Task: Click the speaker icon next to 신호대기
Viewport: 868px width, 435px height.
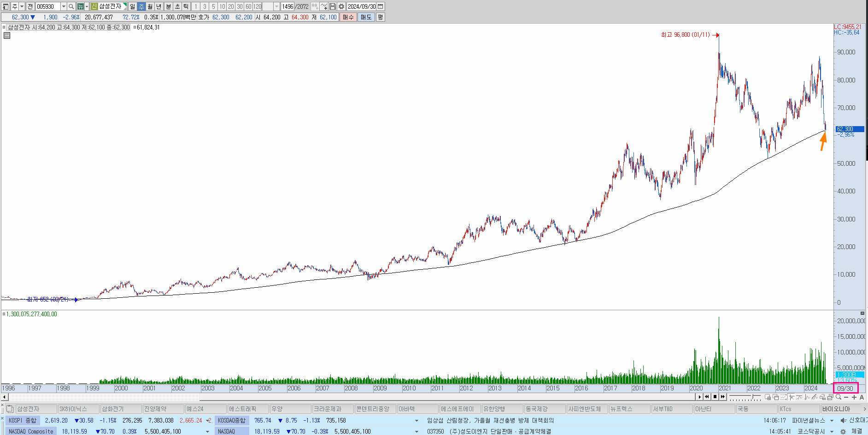Action: point(843,420)
